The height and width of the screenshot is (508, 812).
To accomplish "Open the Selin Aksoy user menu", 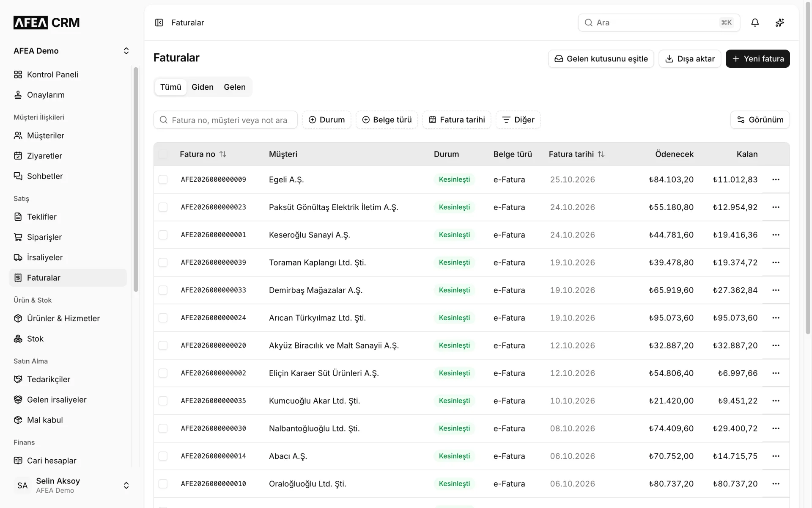I will click(71, 485).
